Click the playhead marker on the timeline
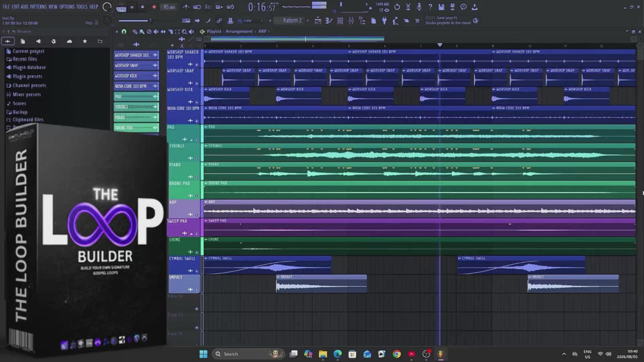 [x=440, y=45]
